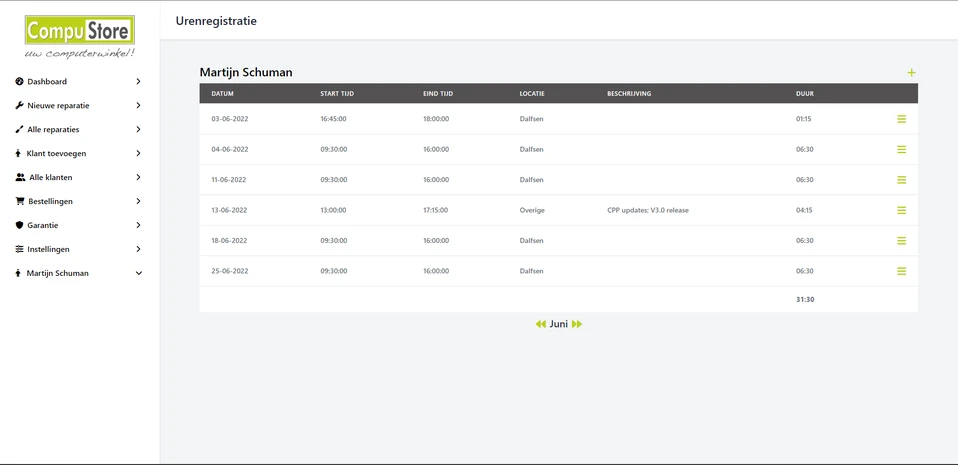Open row menu for 04-06-2022 entry
Image resolution: width=958 pixels, height=465 pixels.
901,149
